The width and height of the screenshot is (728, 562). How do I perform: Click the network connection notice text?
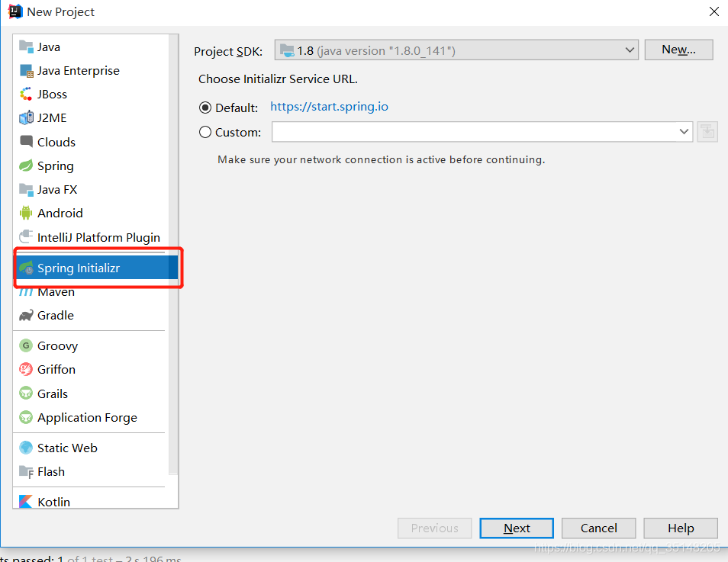[382, 159]
